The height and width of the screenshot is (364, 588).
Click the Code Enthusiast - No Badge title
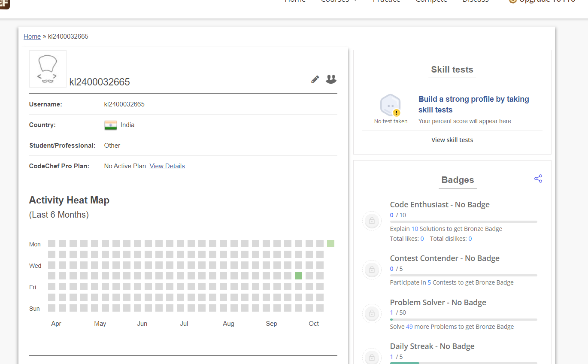(440, 205)
